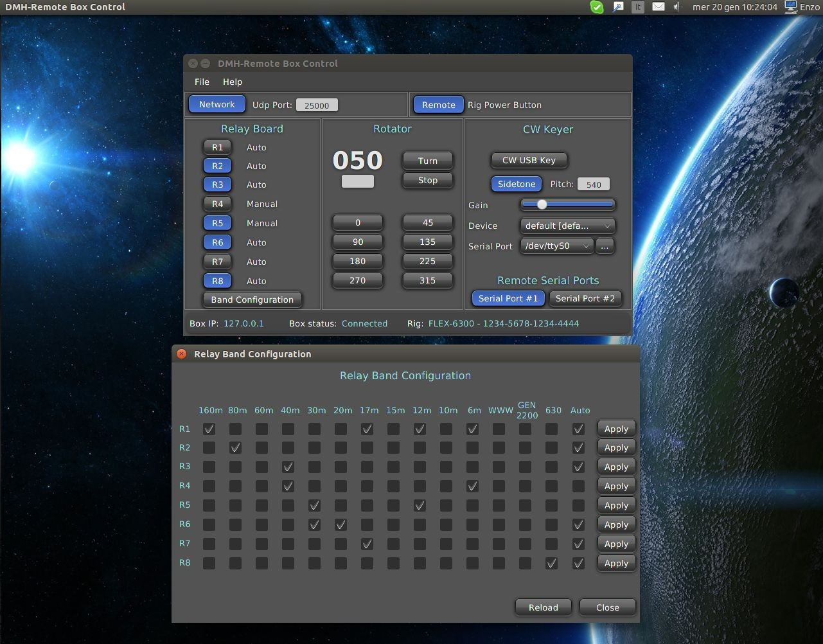Click the volume icon in the top panel
Screen dimensions: 823x644
677,6
